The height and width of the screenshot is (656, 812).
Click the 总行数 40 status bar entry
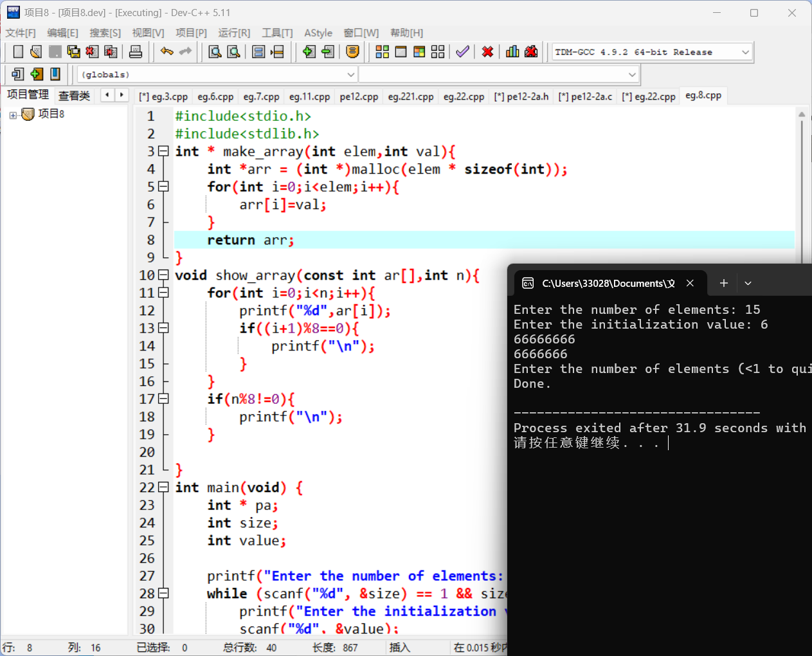pos(250,648)
